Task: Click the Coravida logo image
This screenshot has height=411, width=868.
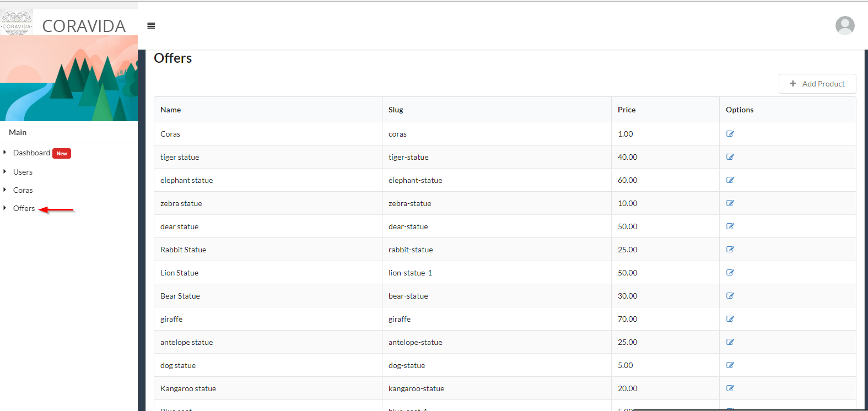Action: point(17,23)
